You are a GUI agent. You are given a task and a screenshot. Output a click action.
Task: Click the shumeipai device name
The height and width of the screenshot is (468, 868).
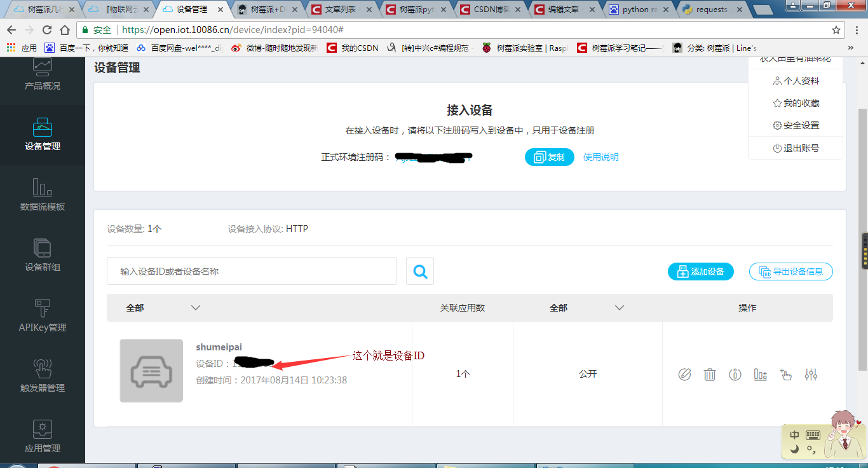coord(219,347)
